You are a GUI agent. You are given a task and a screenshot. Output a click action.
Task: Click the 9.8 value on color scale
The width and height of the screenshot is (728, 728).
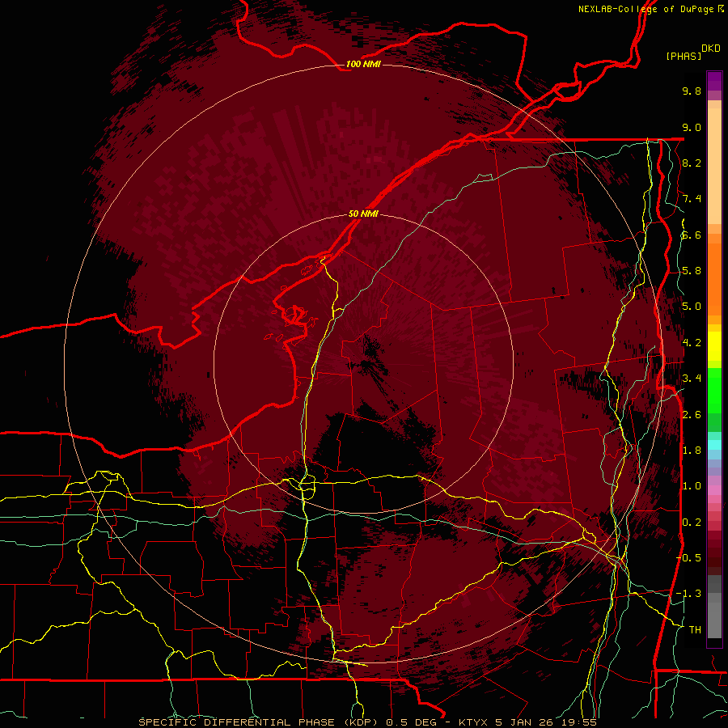pos(692,91)
